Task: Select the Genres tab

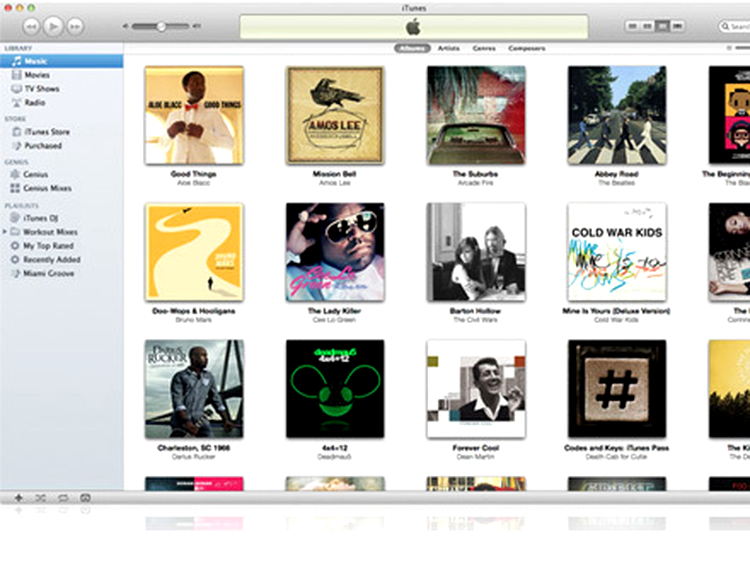Action: 484,48
